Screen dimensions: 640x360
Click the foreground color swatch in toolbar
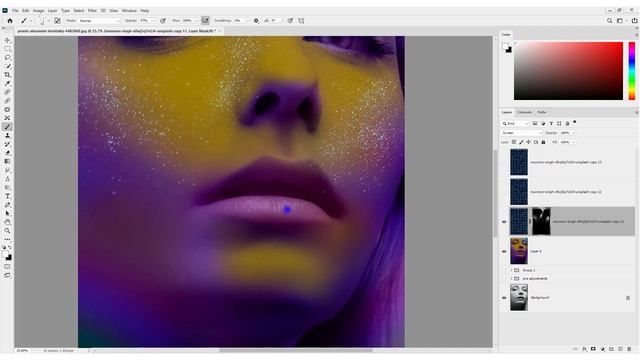coord(5,254)
